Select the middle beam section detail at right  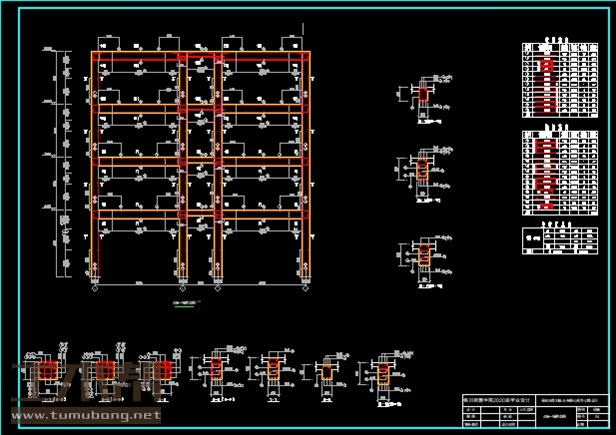pos(423,168)
